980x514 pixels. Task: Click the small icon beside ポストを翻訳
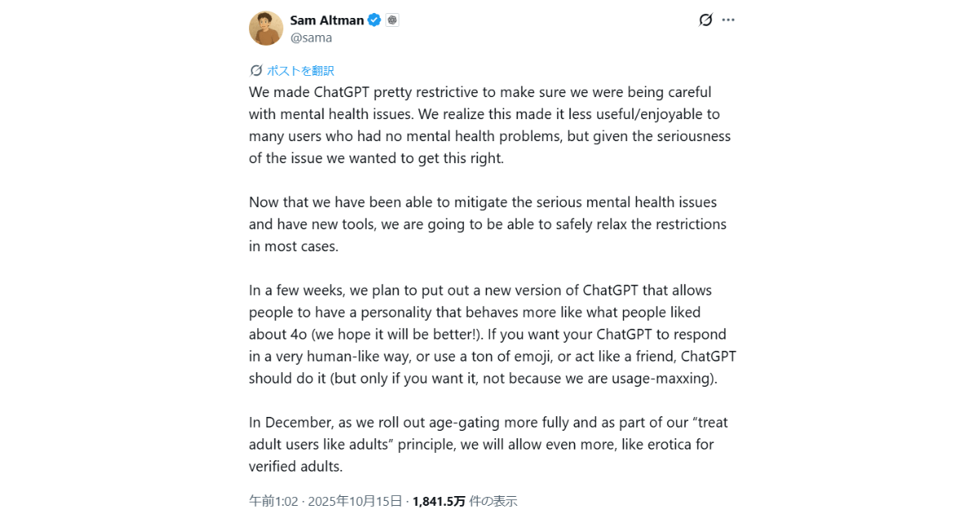click(x=256, y=71)
